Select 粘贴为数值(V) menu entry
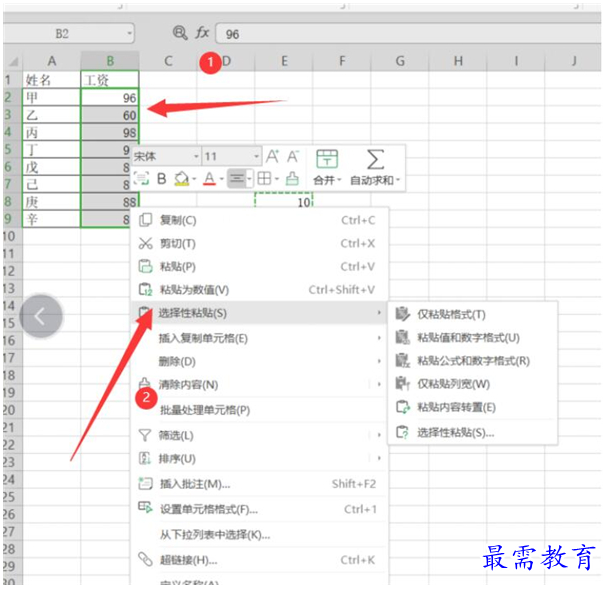The image size is (604, 589). pos(259,290)
